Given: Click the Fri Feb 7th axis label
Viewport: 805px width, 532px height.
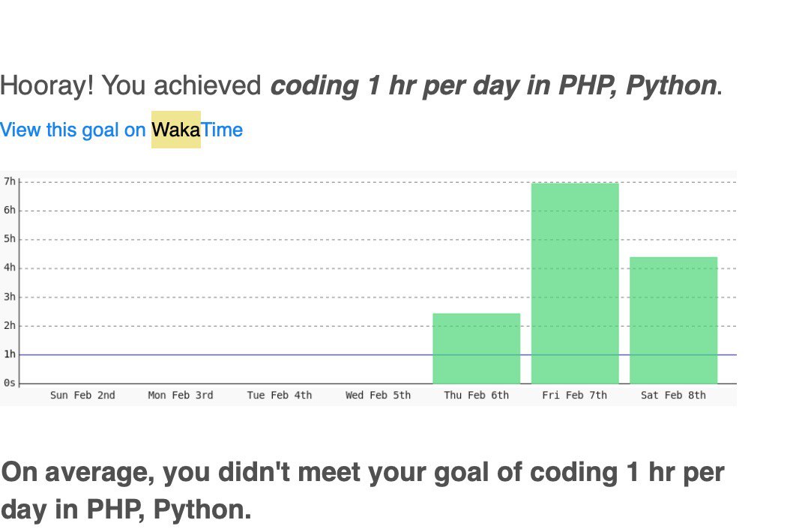Looking at the screenshot, I should [x=574, y=395].
